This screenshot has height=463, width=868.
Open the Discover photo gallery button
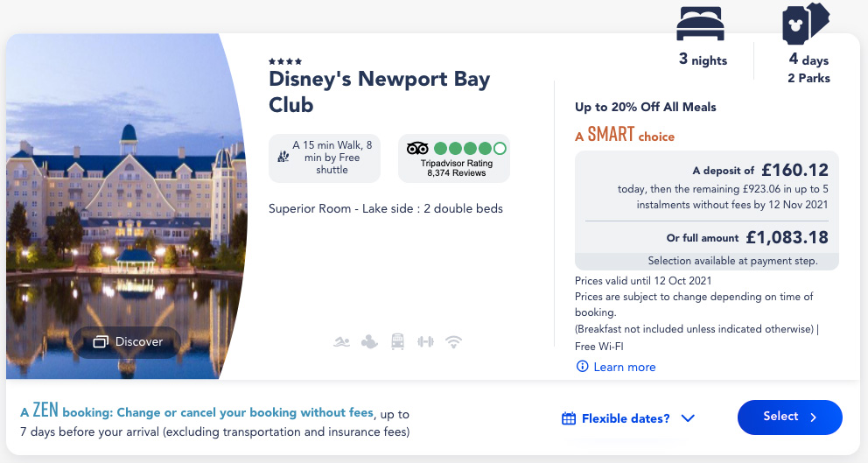click(128, 341)
